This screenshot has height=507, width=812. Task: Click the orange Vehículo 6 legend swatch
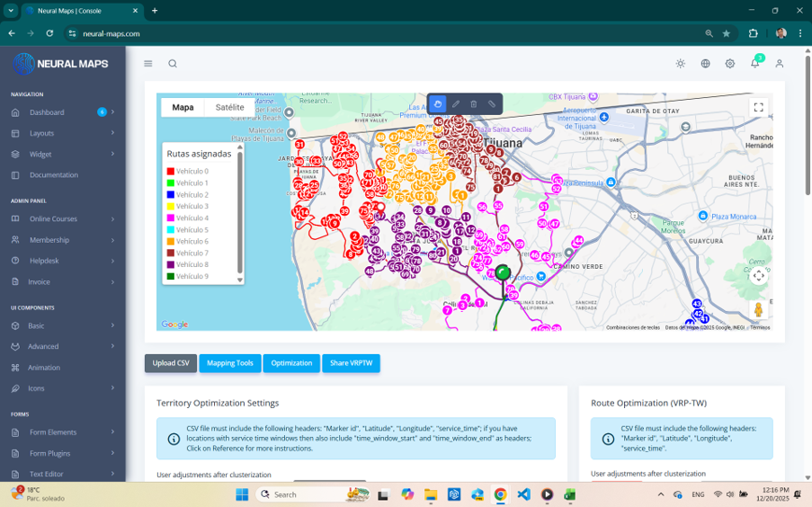pyautogui.click(x=170, y=241)
